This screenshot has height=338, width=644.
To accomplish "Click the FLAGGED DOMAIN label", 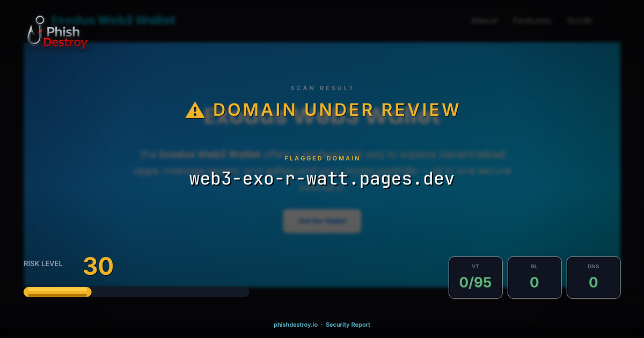I will click(322, 158).
